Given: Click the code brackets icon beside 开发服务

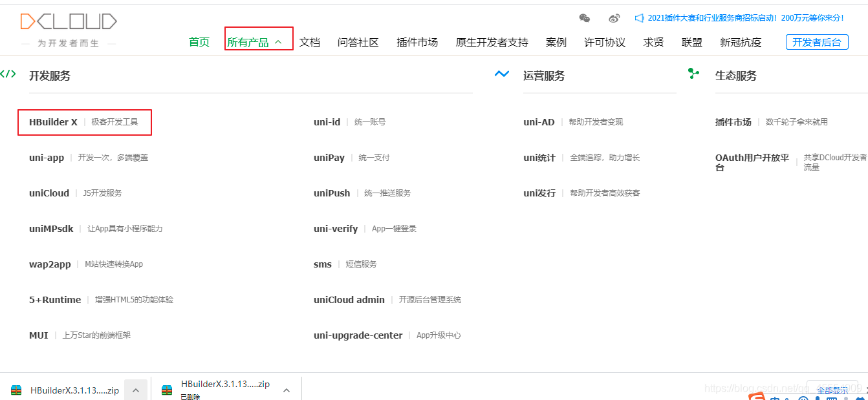Looking at the screenshot, I should (8, 74).
